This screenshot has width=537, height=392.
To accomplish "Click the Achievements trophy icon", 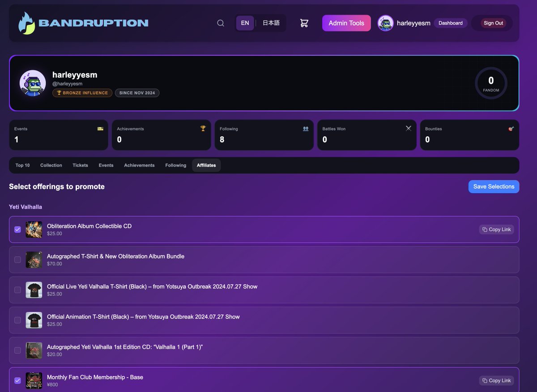I will click(x=203, y=129).
